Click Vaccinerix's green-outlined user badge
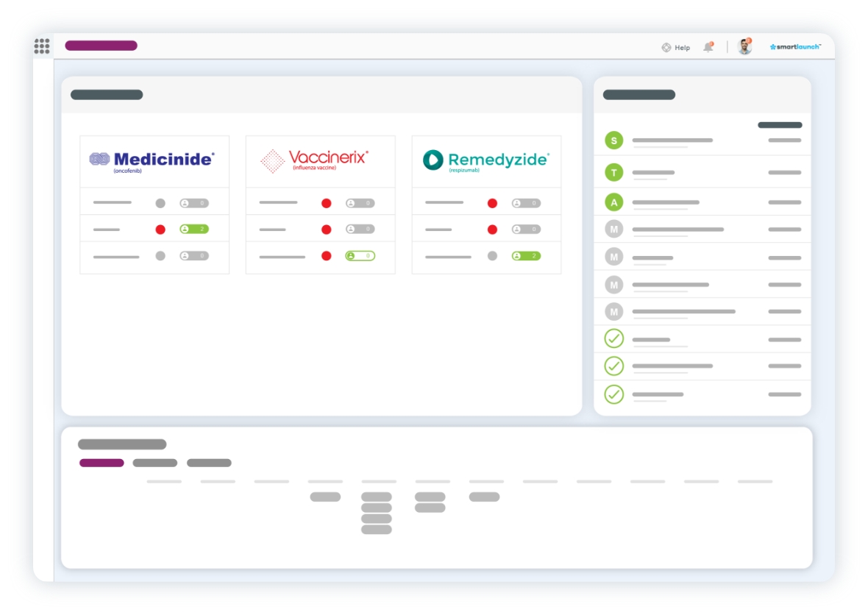The height and width of the screenshot is (615, 868). coord(360,256)
